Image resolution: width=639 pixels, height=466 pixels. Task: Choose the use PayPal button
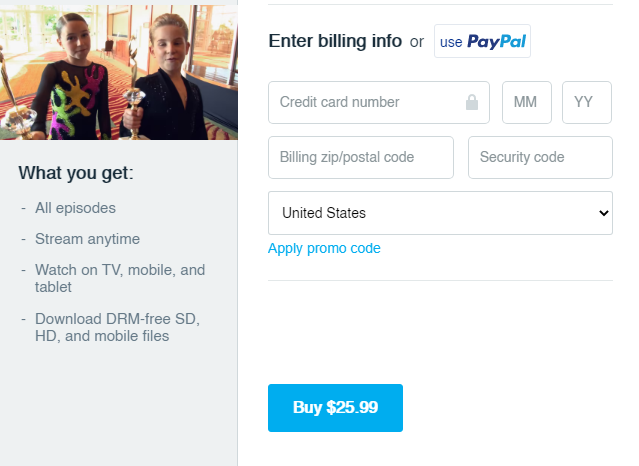pyautogui.click(x=482, y=41)
